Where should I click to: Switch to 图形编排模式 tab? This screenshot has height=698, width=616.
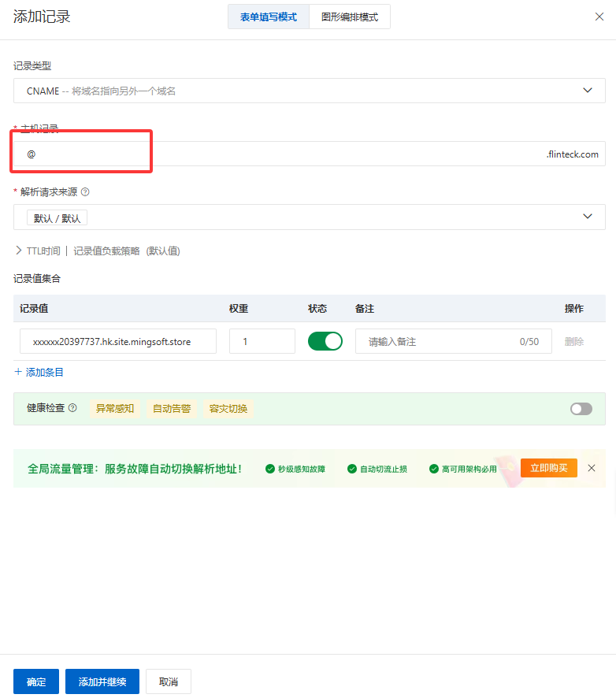point(349,17)
